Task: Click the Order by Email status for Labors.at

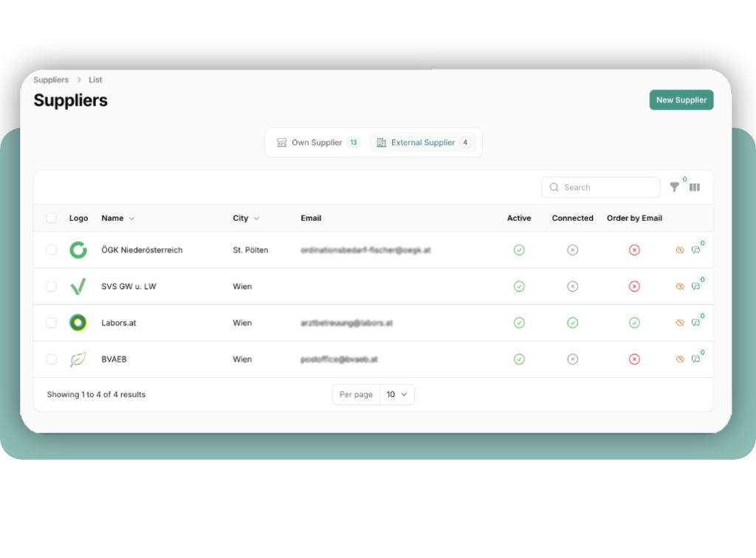Action: 634,323
